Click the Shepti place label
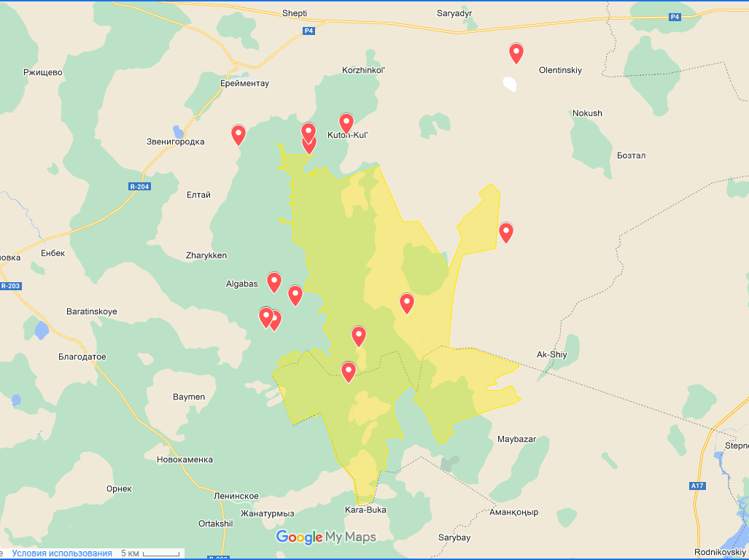This screenshot has height=560, width=749. click(294, 13)
